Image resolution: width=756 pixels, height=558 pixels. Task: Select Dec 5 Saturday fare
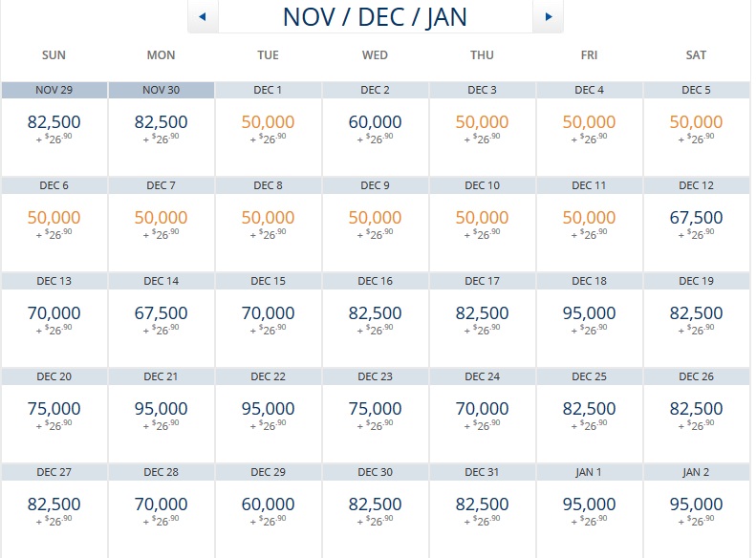tap(697, 122)
